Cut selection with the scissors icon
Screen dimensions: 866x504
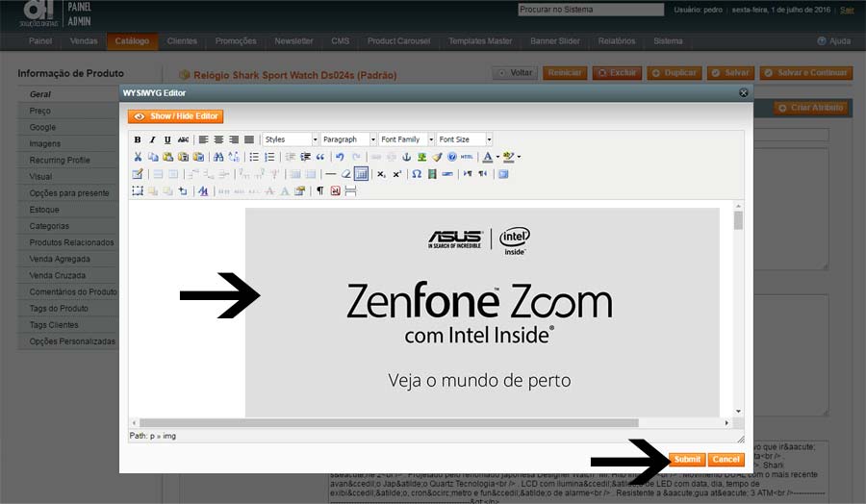pos(138,157)
